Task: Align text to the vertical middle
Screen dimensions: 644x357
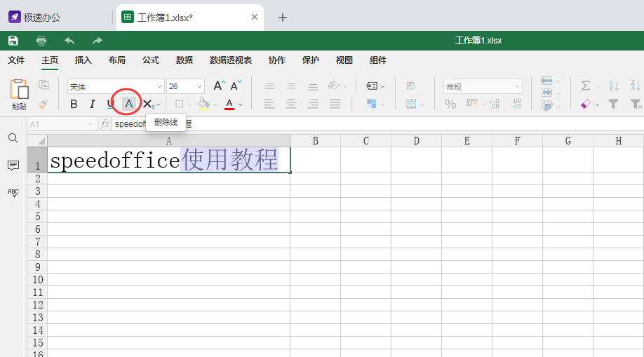Action: click(x=291, y=86)
